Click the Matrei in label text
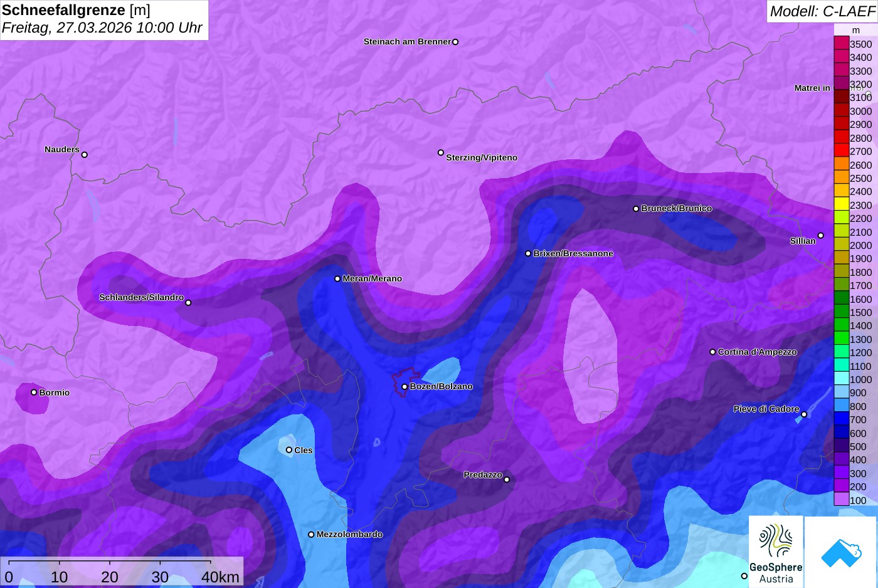Image resolution: width=878 pixels, height=588 pixels. coord(812,88)
